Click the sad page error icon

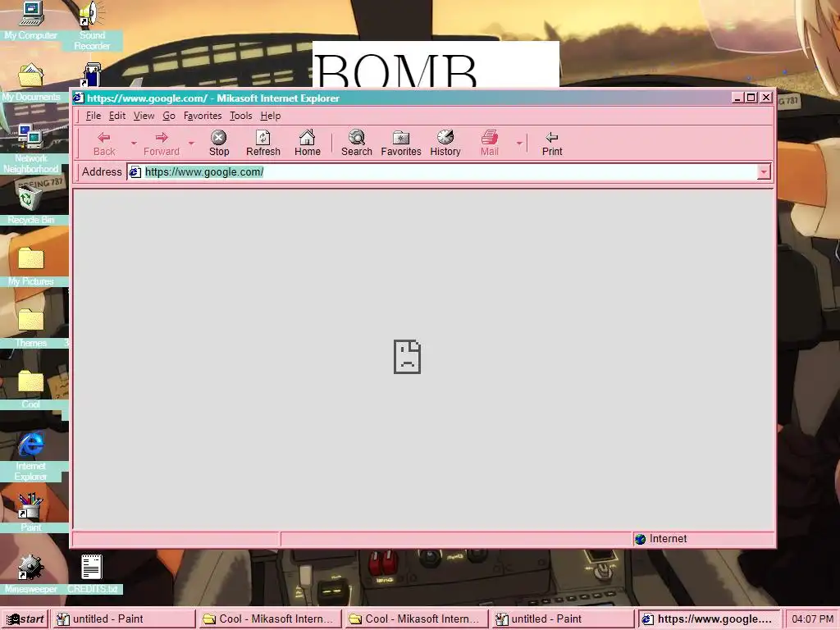click(x=407, y=357)
